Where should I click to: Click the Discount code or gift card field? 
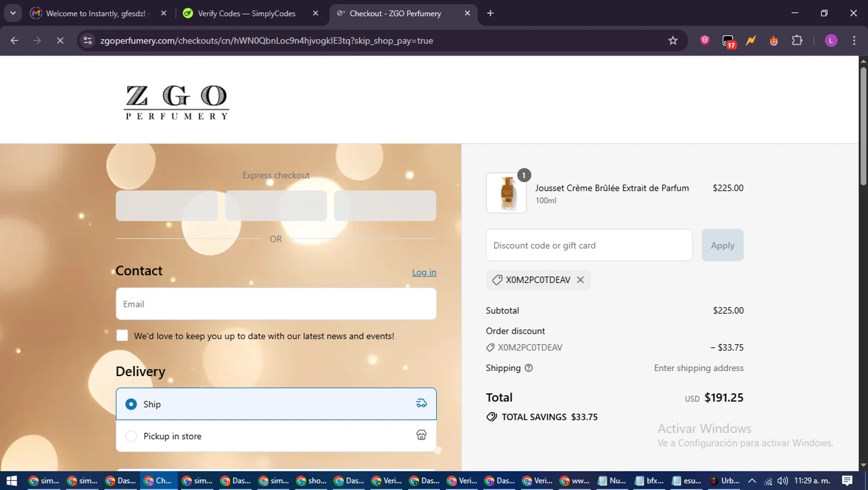589,245
